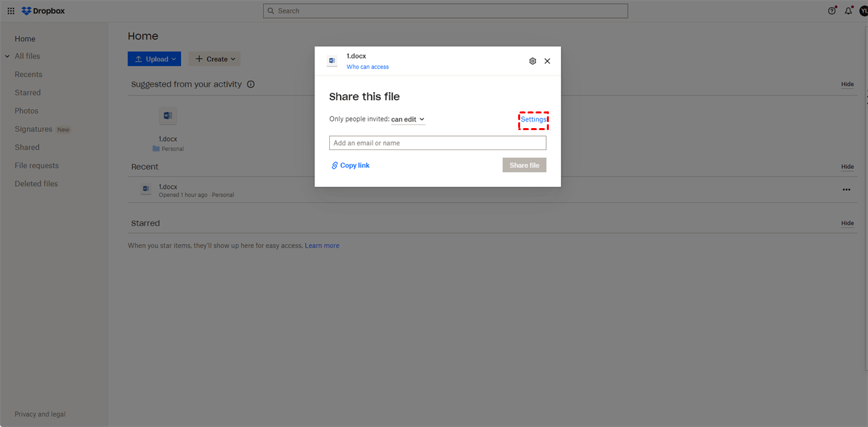The width and height of the screenshot is (868, 427).
Task: Hide the Suggested from your activity section
Action: [x=847, y=84]
